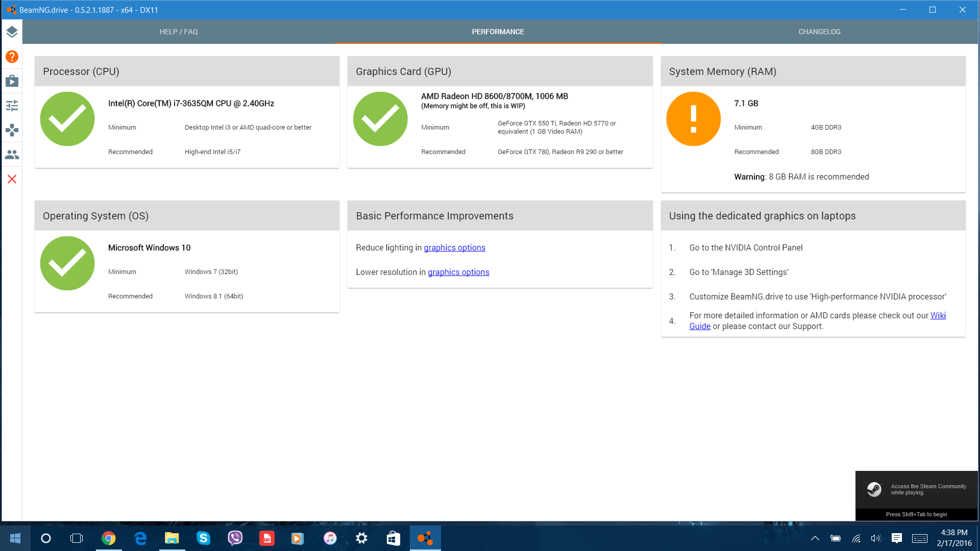Image resolution: width=980 pixels, height=551 pixels.
Task: Click the Steam Community overlay notification
Action: (917, 495)
